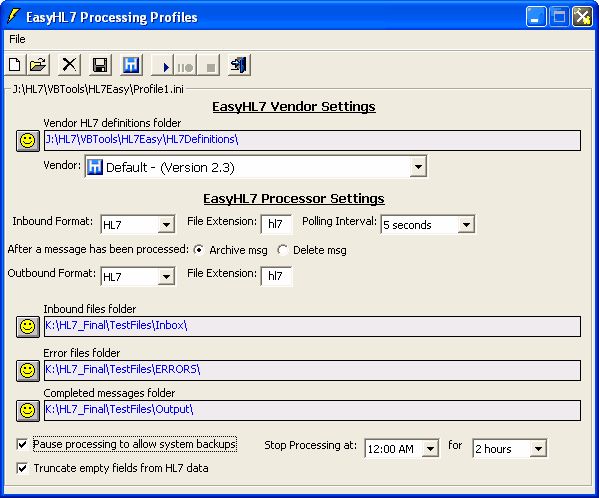Create a new profile with blank page icon
599x498 pixels.
coord(15,65)
